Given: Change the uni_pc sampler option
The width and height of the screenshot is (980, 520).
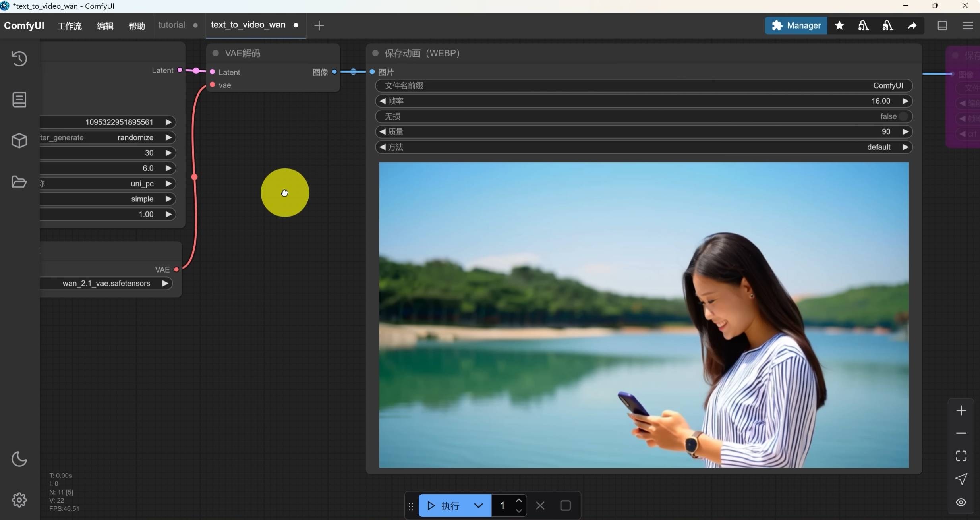Looking at the screenshot, I should [107, 184].
